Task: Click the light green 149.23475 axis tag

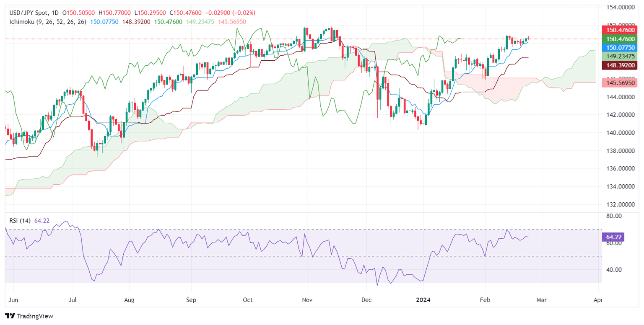Action: point(620,56)
